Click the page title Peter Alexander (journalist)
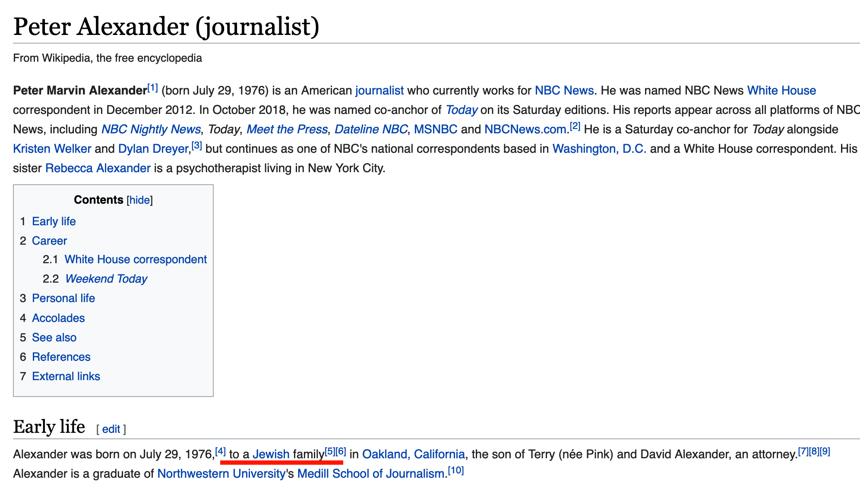The height and width of the screenshot is (504, 860). (x=166, y=27)
